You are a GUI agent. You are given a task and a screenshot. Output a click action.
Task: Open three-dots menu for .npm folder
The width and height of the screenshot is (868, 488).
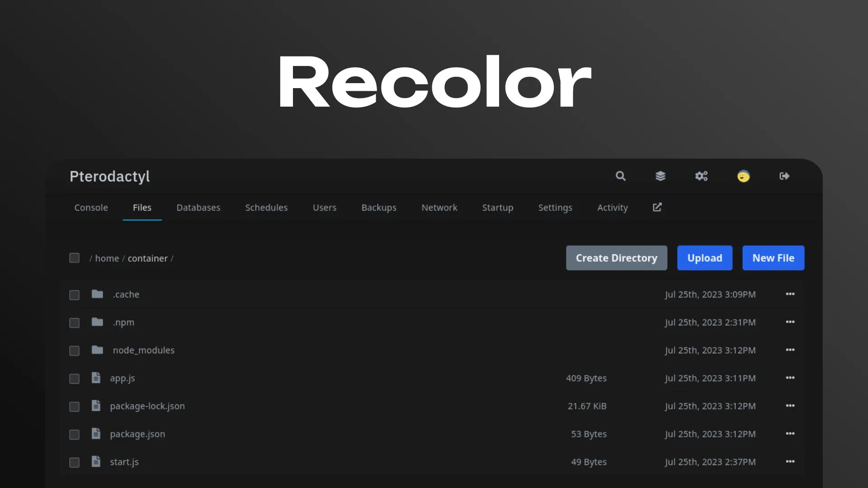(790, 322)
